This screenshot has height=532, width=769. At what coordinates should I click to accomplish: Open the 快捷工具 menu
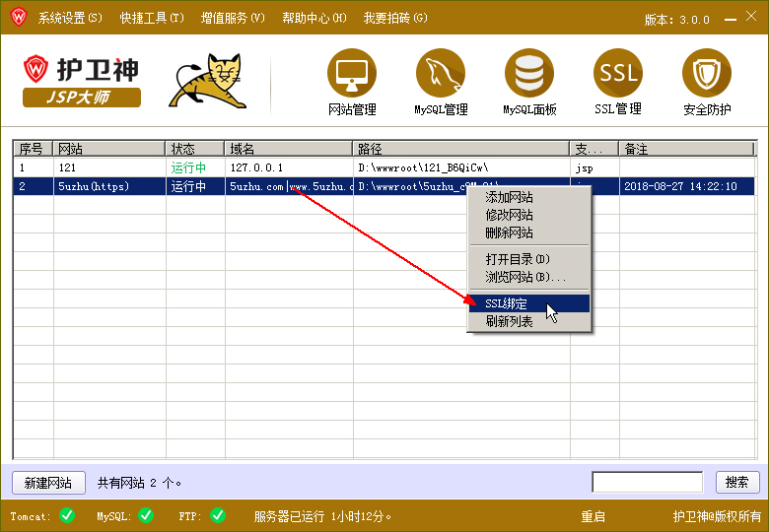click(x=152, y=18)
